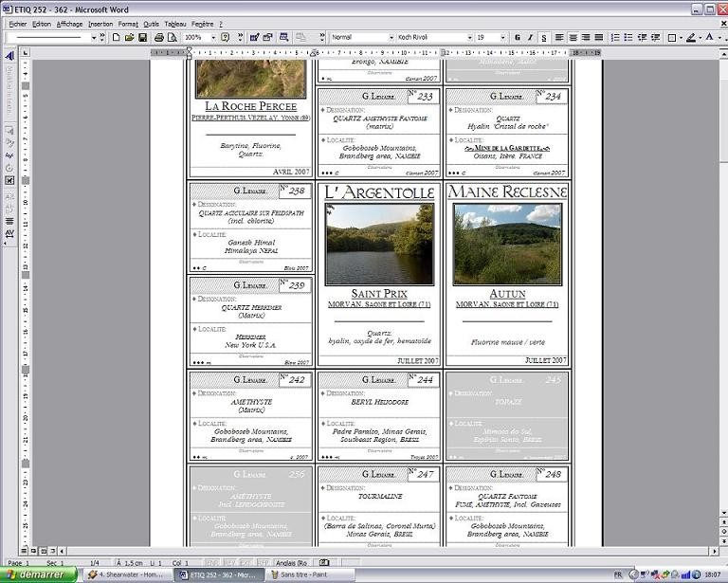The image size is (728, 583).
Task: Click the New blank document icon
Action: (116, 37)
